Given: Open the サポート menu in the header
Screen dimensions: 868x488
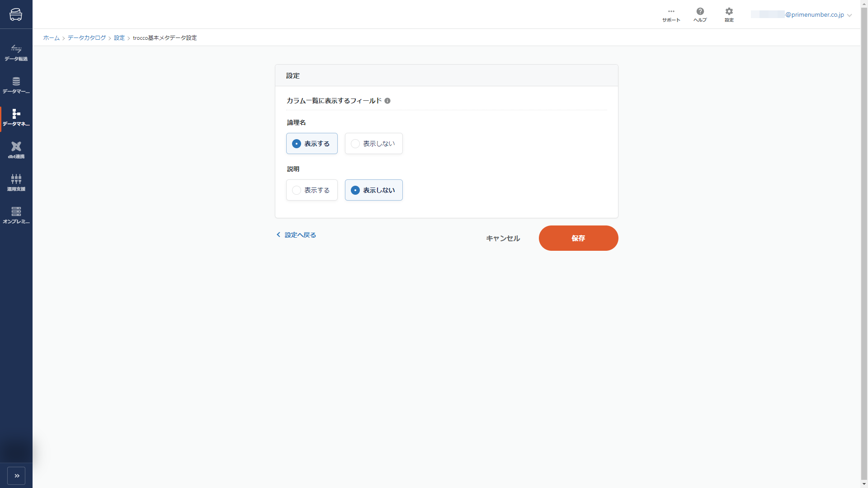Looking at the screenshot, I should pos(671,15).
